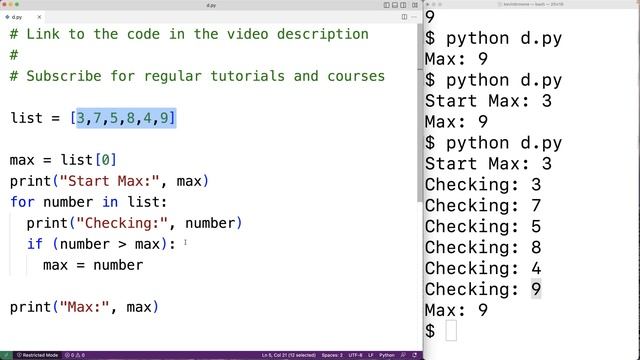Click selected list values 3,7,5,8,4,9
Viewport: 640px width, 360px height.
tap(126, 118)
